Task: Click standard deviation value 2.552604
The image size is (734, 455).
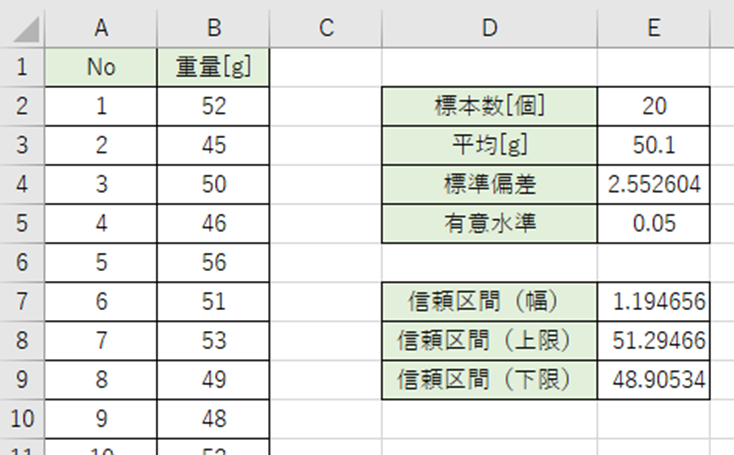Action: (654, 185)
